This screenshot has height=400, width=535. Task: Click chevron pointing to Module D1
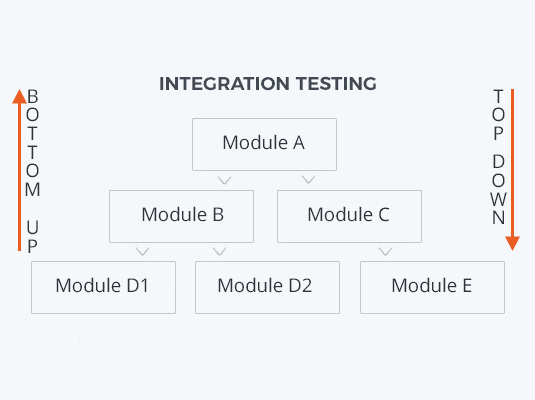click(x=143, y=252)
